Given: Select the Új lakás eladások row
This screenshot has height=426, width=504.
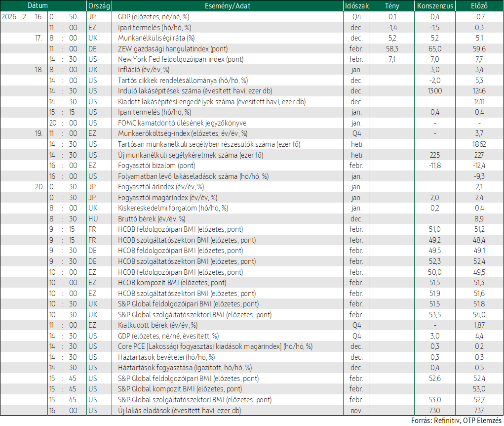Looking at the screenshot, I should (x=252, y=411).
